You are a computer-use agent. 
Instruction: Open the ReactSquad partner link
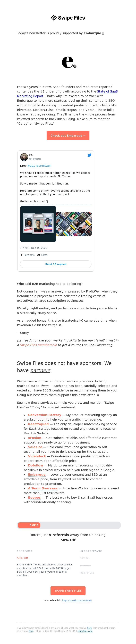tap(38, 424)
